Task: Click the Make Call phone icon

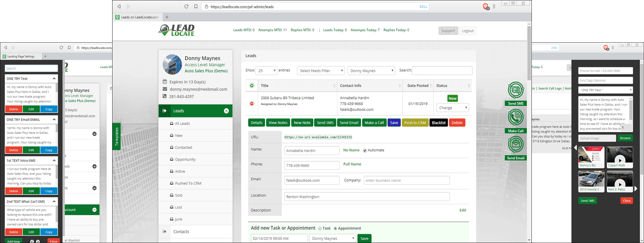Action: point(516,118)
